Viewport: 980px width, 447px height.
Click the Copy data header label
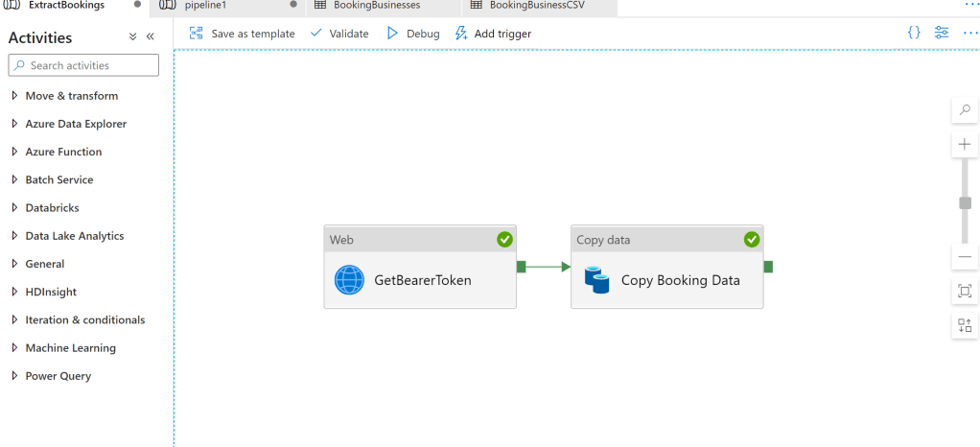pos(603,240)
